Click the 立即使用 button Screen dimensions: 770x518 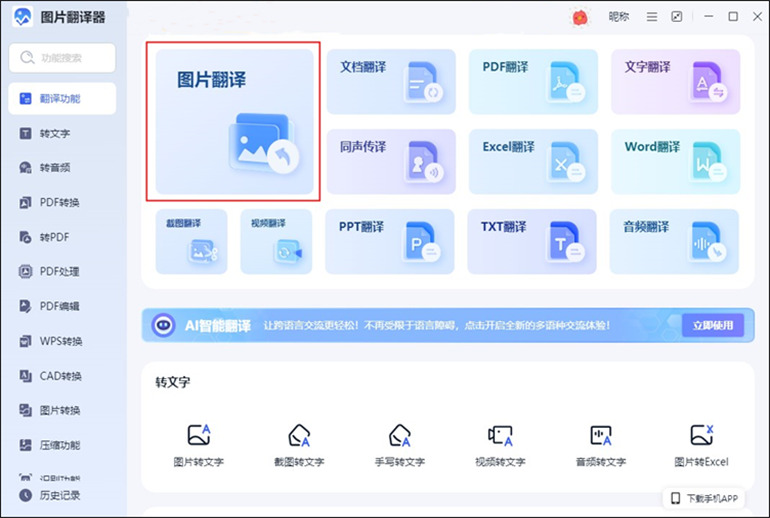pyautogui.click(x=713, y=325)
